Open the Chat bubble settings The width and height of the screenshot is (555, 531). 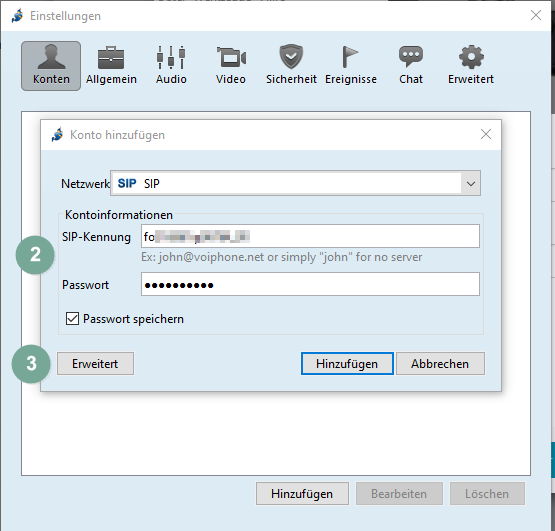point(411,66)
